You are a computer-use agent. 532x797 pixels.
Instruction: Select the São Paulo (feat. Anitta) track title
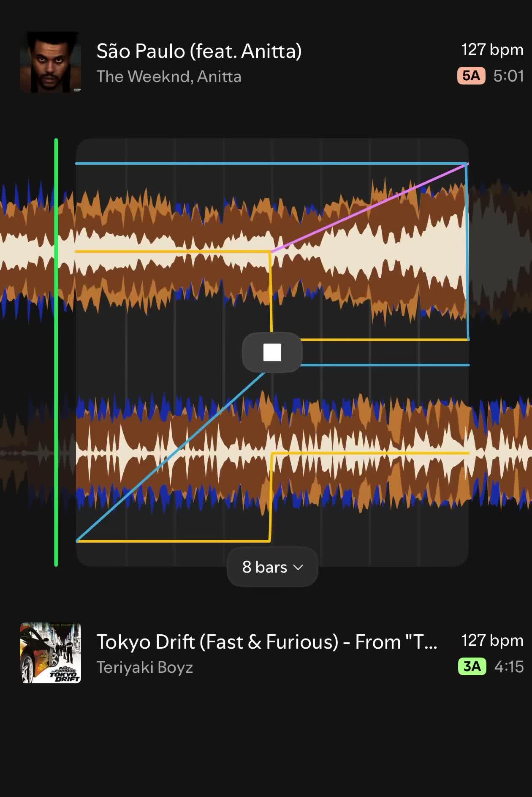199,51
